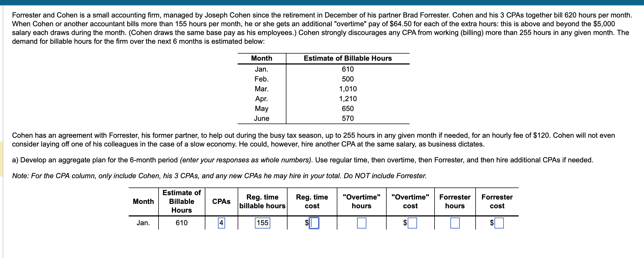Image resolution: width=644 pixels, height=258 pixels.
Task: Click the Overtime hours input box for January
Action: click(x=361, y=223)
